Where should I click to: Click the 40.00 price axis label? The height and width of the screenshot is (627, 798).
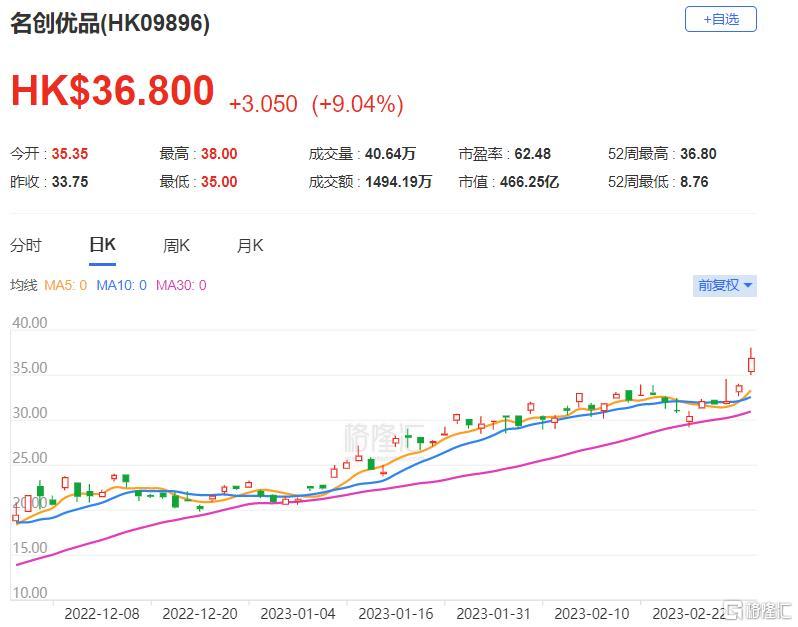(x=30, y=323)
